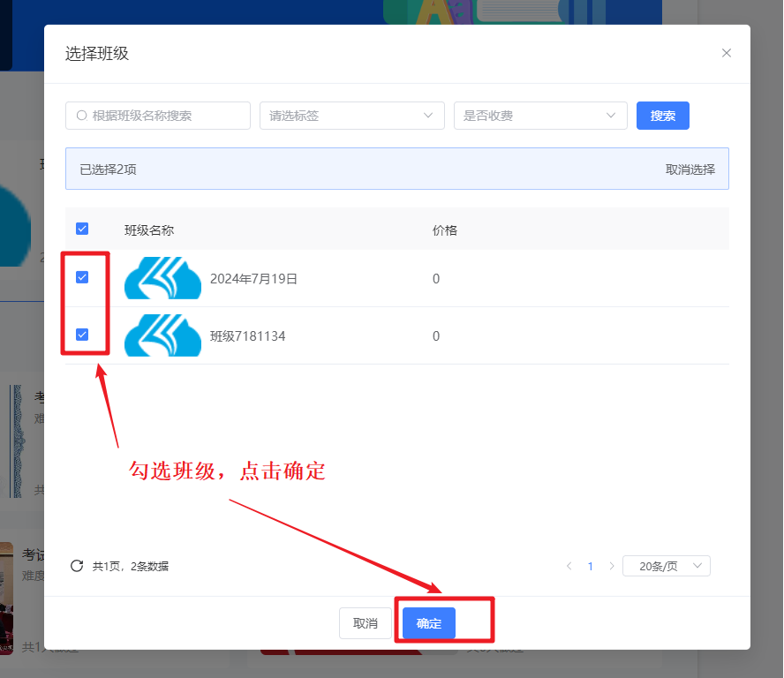This screenshot has height=678, width=784.
Task: Open the 是否收费 dropdown
Action: click(540, 116)
